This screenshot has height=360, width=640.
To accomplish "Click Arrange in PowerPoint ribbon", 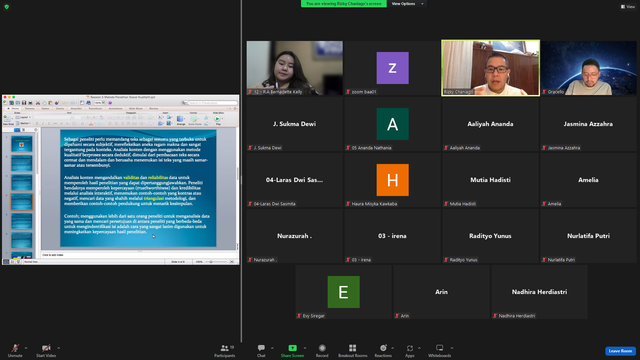I will [181, 120].
